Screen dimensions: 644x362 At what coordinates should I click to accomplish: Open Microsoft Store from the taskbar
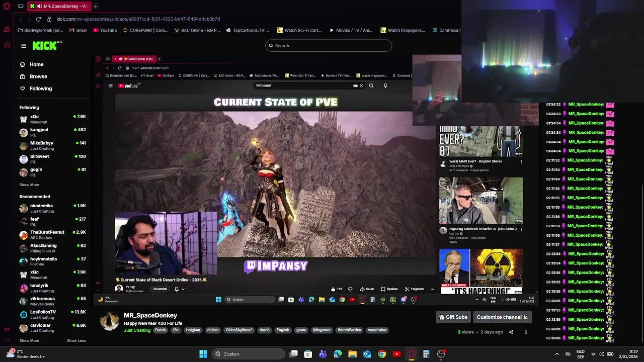point(308,354)
